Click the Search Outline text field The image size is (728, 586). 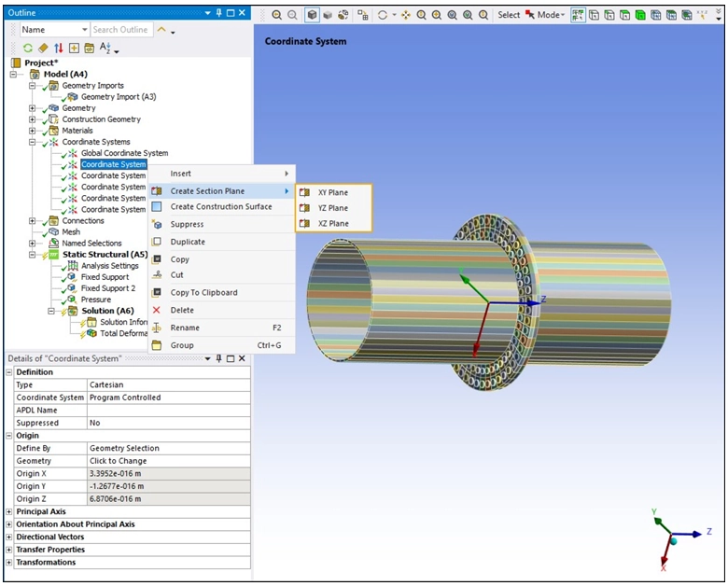pyautogui.click(x=121, y=30)
